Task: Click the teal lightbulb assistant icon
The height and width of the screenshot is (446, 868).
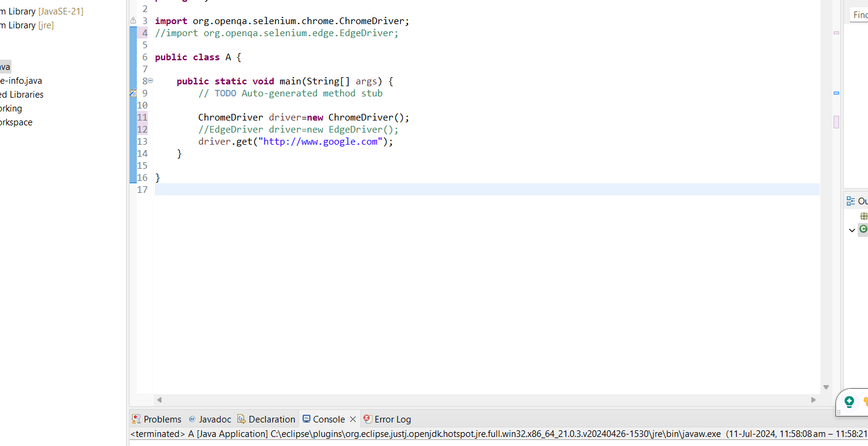Action: tap(849, 402)
